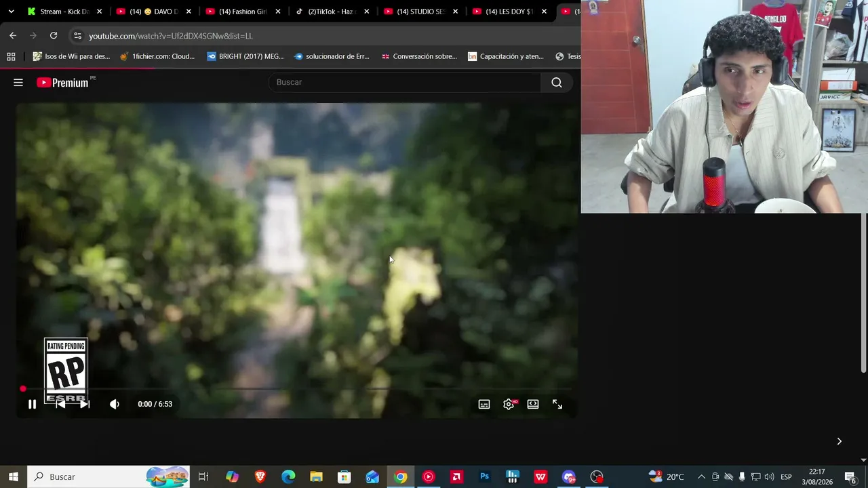Click the page vertical scrollbar

[864, 293]
